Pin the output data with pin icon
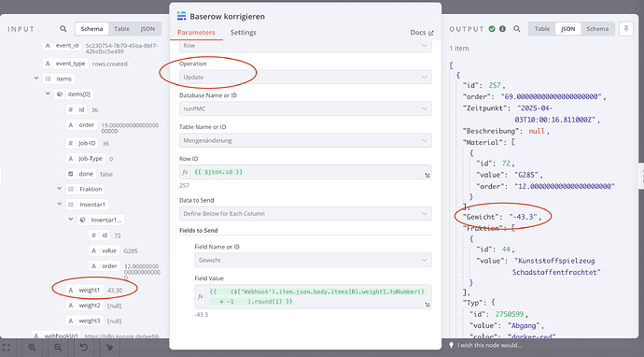The width and height of the screenshot is (644, 357). point(626,29)
